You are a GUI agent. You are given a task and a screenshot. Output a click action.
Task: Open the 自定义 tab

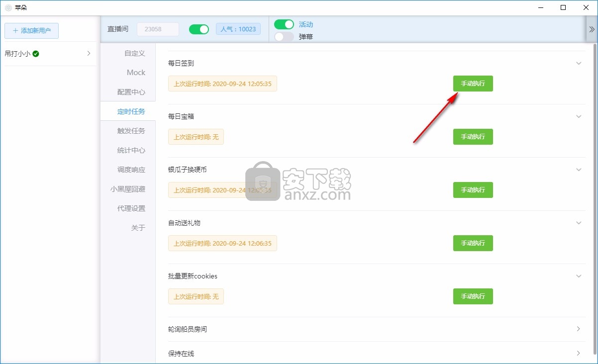[x=128, y=53]
